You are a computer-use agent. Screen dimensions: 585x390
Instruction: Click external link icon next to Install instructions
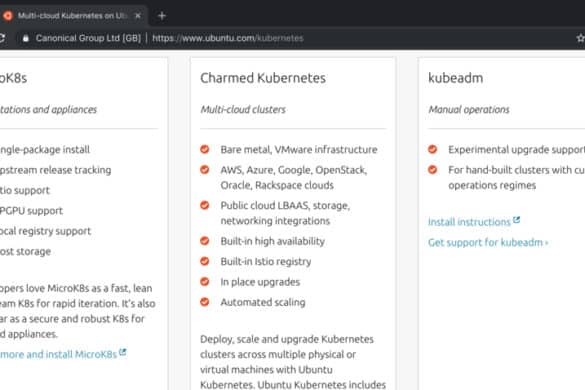[x=516, y=220]
